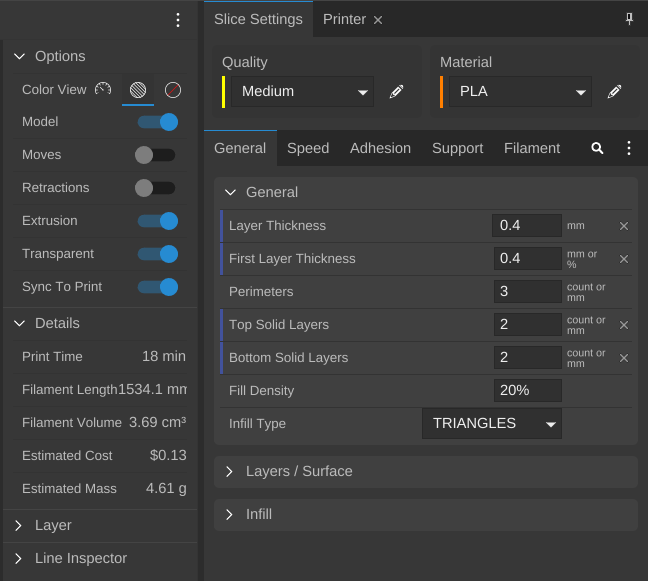Open the Adhesion settings tab

(380, 148)
